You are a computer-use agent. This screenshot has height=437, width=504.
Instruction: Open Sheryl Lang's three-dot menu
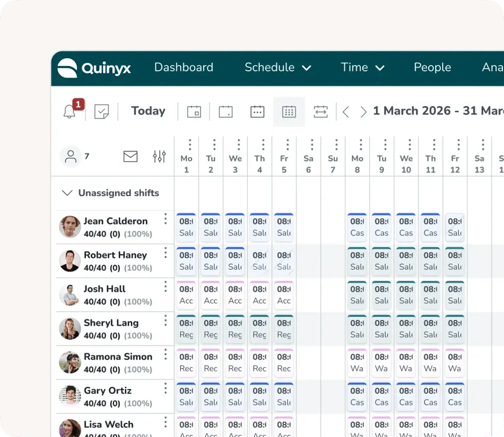(165, 321)
